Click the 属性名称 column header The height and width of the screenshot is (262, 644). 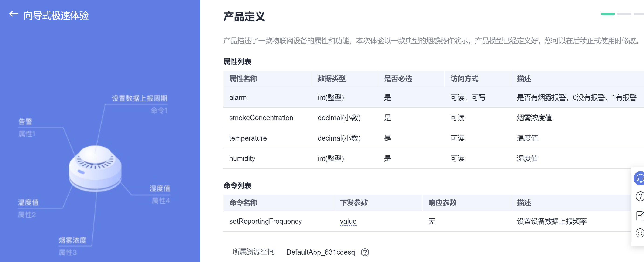click(x=243, y=79)
